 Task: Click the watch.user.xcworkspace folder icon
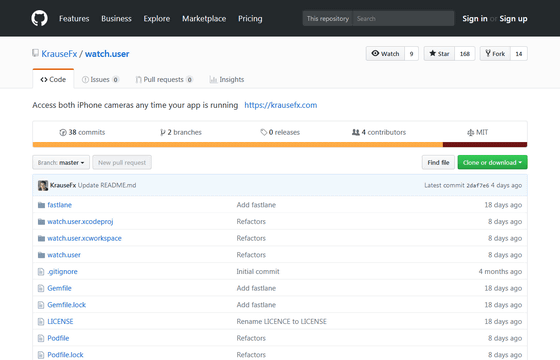pyautogui.click(x=41, y=238)
